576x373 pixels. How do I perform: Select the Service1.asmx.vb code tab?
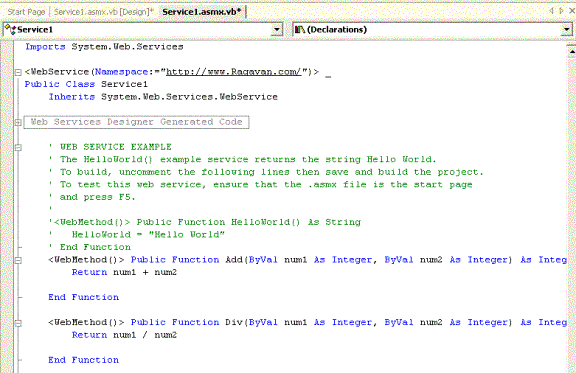(x=202, y=12)
